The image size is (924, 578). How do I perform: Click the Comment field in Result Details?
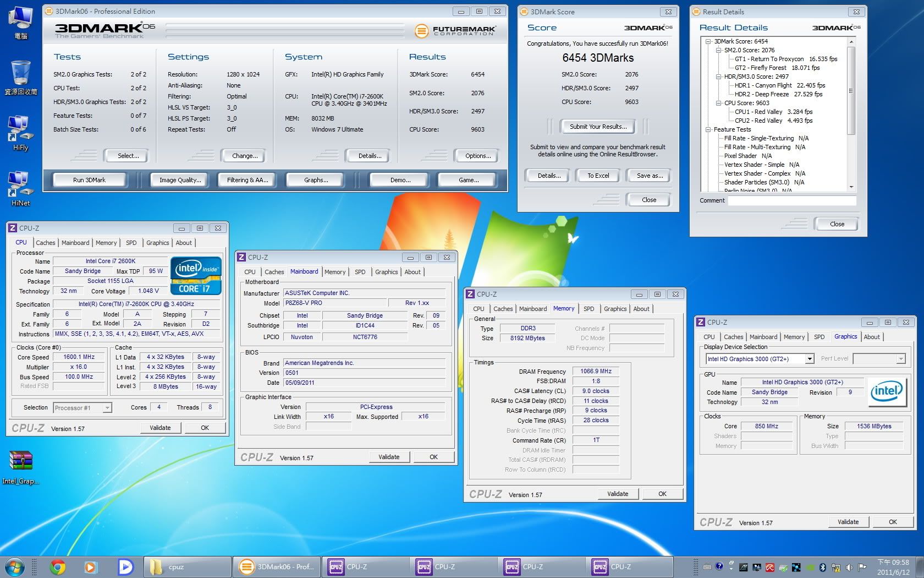[x=792, y=201]
